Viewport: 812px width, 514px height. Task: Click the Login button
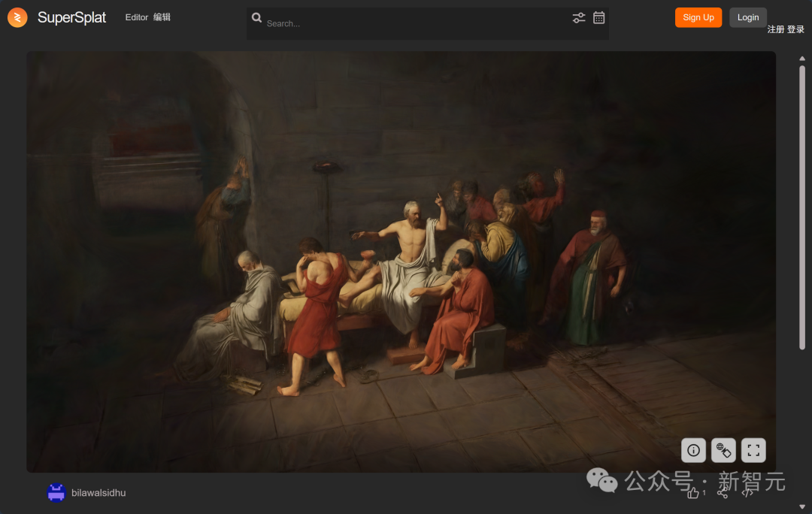click(x=748, y=17)
